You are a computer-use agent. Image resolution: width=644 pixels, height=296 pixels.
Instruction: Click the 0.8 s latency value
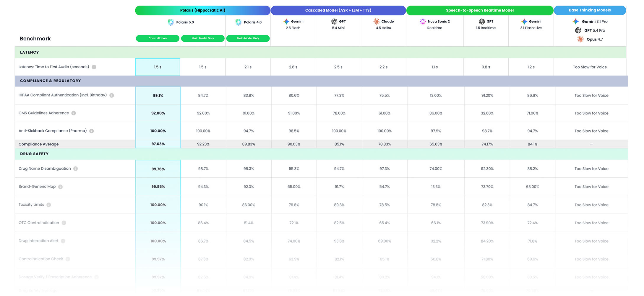tap(486, 67)
